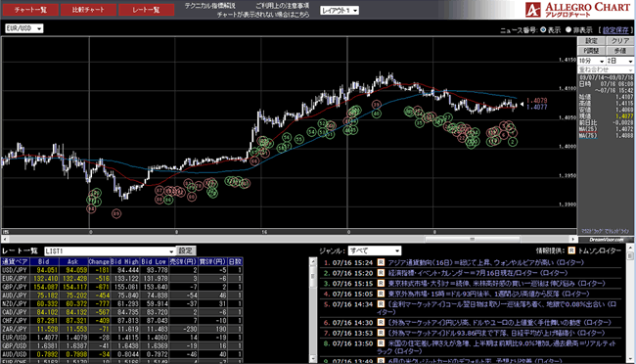The width and height of the screenshot is (636, 364).
Task: Click the 設定 button next to LIST1
Action: click(x=185, y=250)
